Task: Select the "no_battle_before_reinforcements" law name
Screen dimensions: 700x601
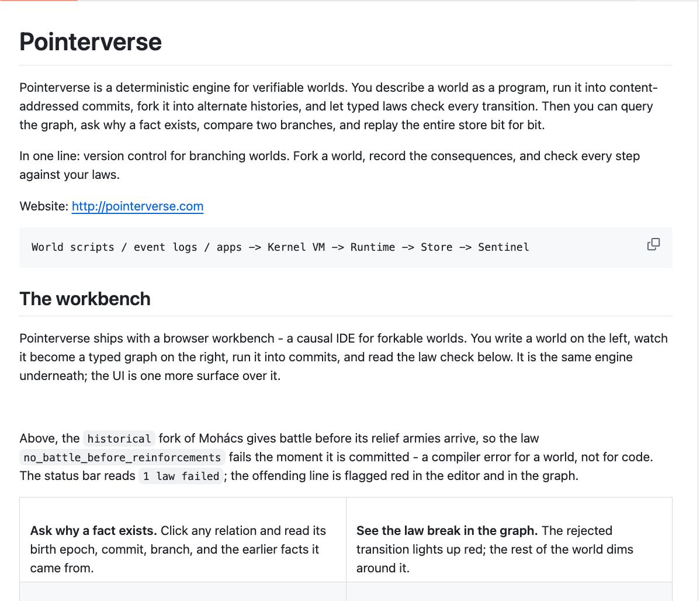Action: pyautogui.click(x=122, y=457)
